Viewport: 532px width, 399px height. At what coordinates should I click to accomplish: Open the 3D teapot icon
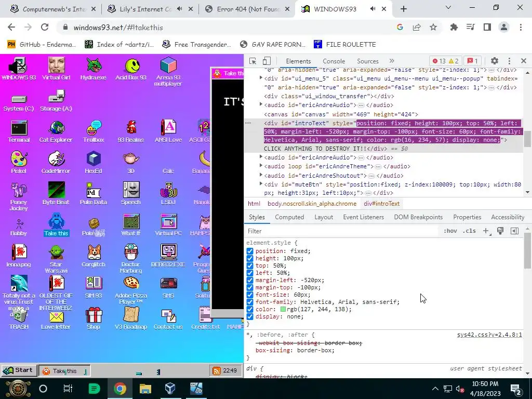(x=131, y=163)
